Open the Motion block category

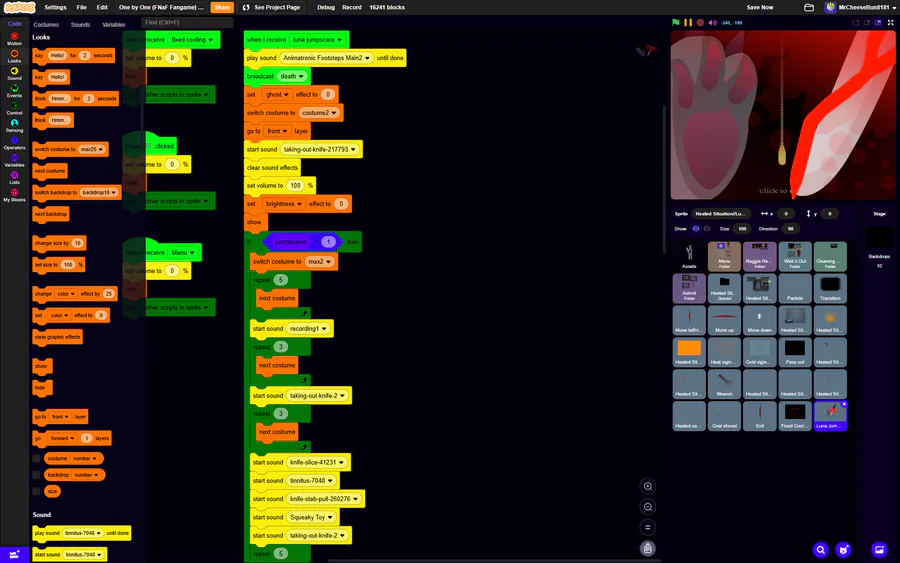pyautogui.click(x=14, y=39)
